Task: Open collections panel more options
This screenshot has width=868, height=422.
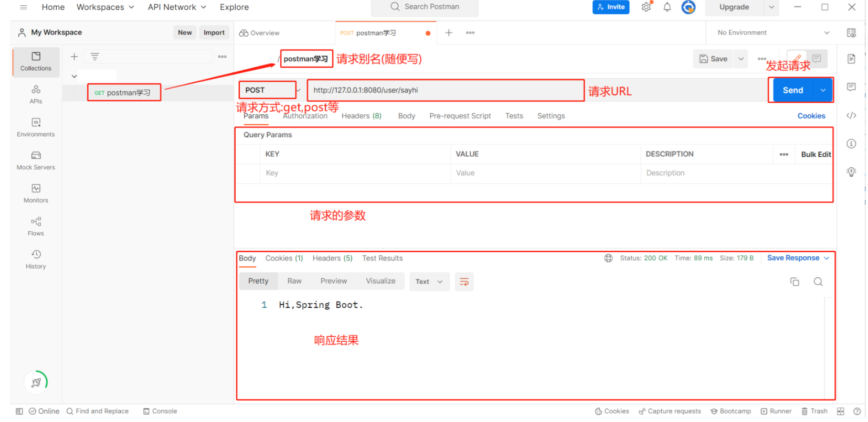Action: [223, 57]
